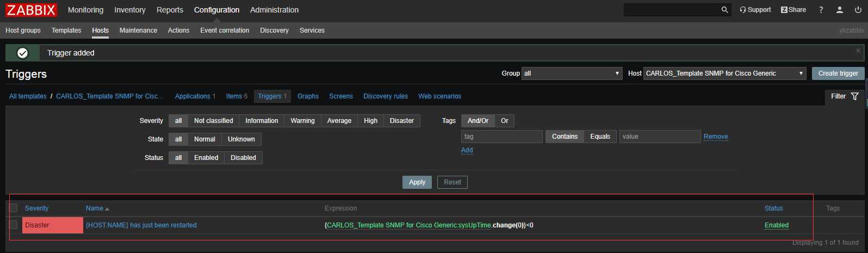Click the sign out power icon

coord(858,10)
